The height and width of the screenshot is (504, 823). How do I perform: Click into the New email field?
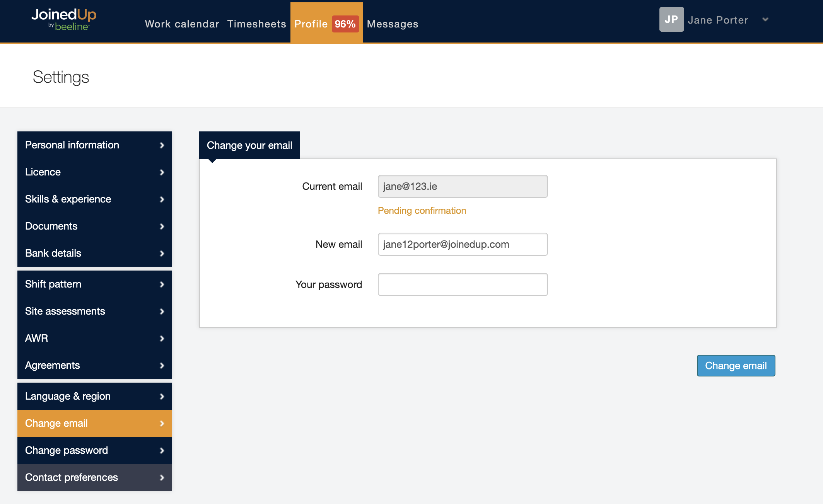click(x=463, y=244)
